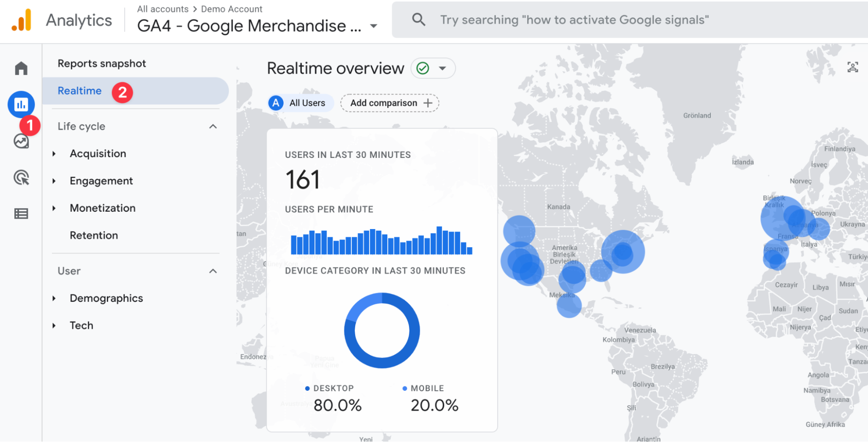Screen dimensions: 868x442
Task: Click the device category donut chart
Action: tap(382, 331)
